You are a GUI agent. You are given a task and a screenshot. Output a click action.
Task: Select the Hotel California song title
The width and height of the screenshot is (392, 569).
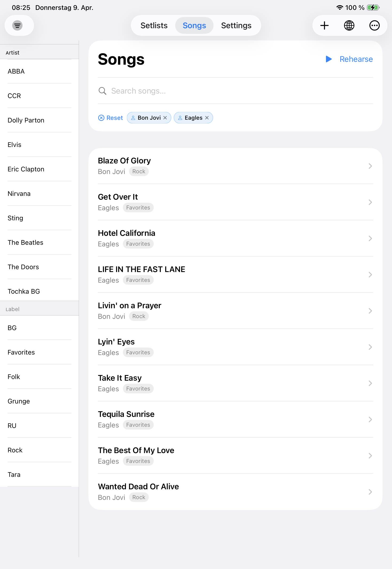pyautogui.click(x=126, y=233)
